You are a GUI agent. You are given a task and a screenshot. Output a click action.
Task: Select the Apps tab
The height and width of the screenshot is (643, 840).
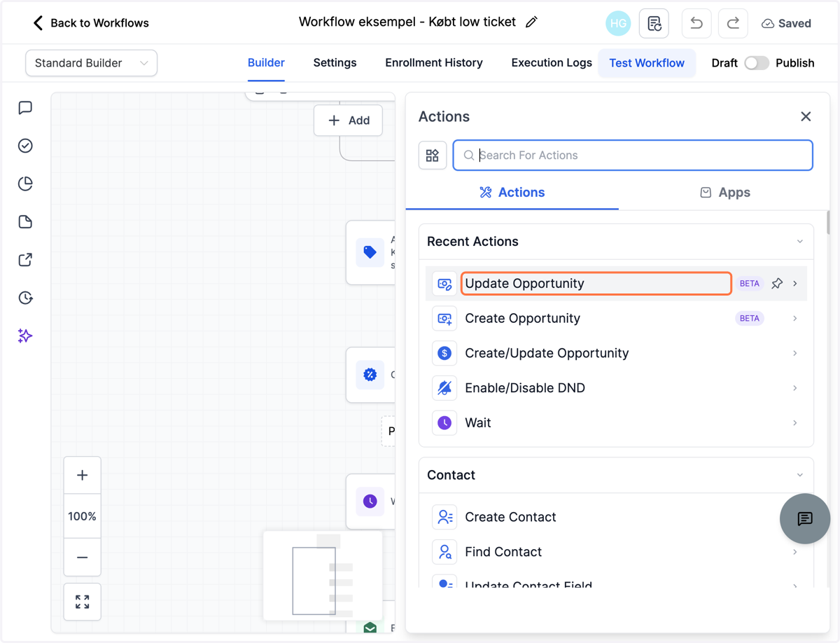coord(724,193)
